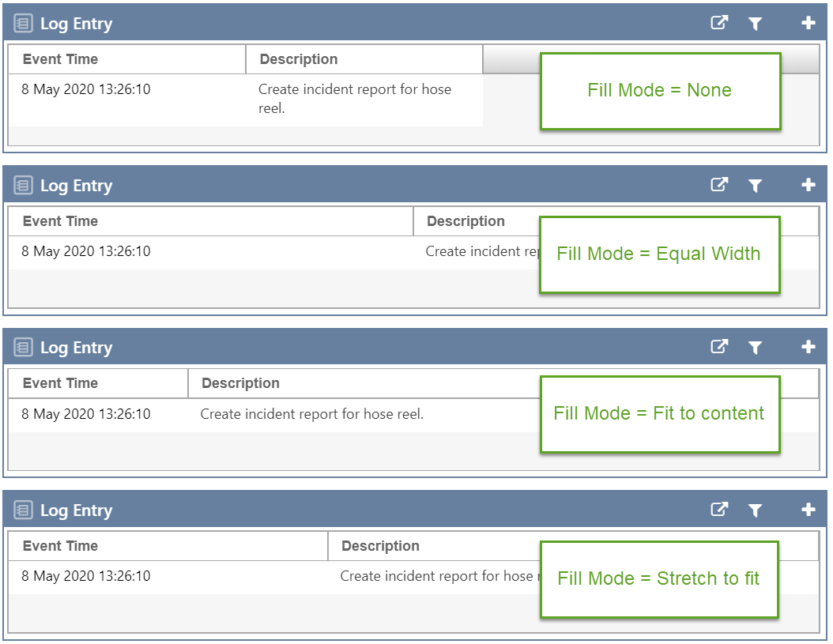833x644 pixels.
Task: Sort by Event Time in the Fill Mode None grid
Action: 61,59
